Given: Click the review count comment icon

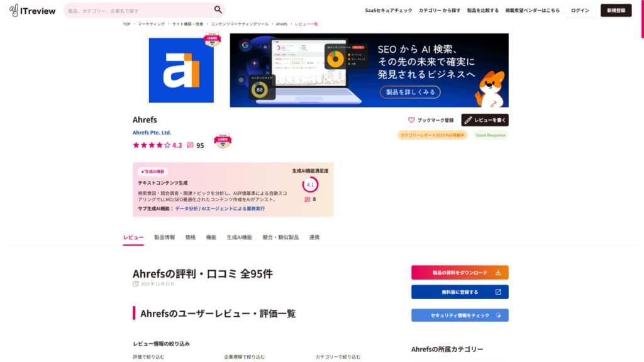Looking at the screenshot, I should tap(191, 145).
